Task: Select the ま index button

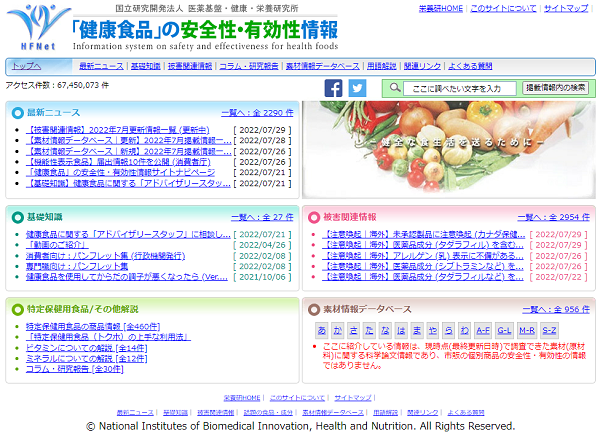Action: pyautogui.click(x=417, y=330)
